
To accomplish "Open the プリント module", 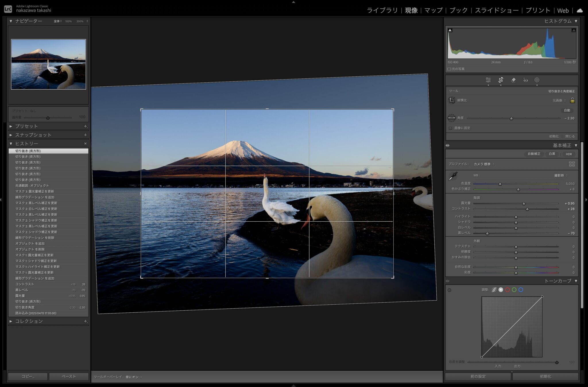I will [537, 10].
